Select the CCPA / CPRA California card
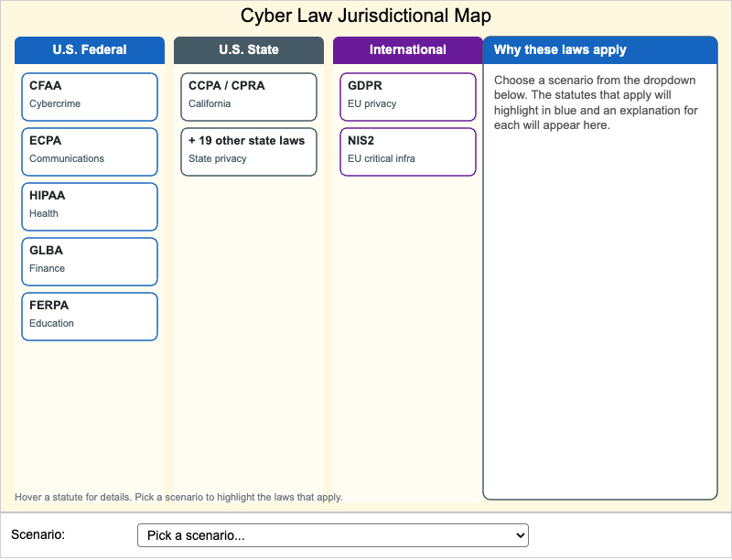 249,97
